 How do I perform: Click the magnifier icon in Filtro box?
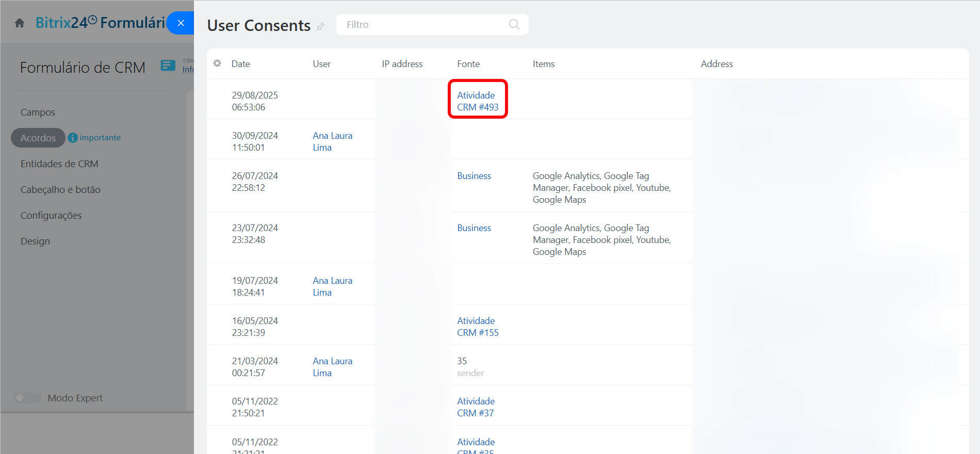[514, 24]
